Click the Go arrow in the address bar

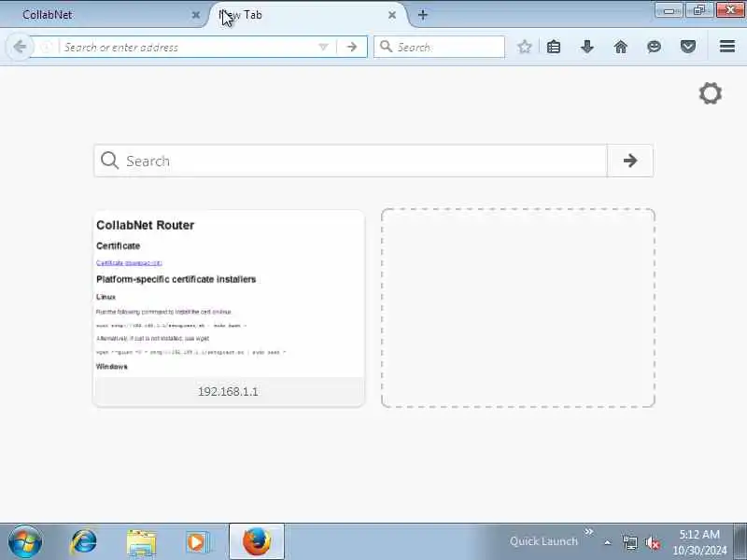352,47
